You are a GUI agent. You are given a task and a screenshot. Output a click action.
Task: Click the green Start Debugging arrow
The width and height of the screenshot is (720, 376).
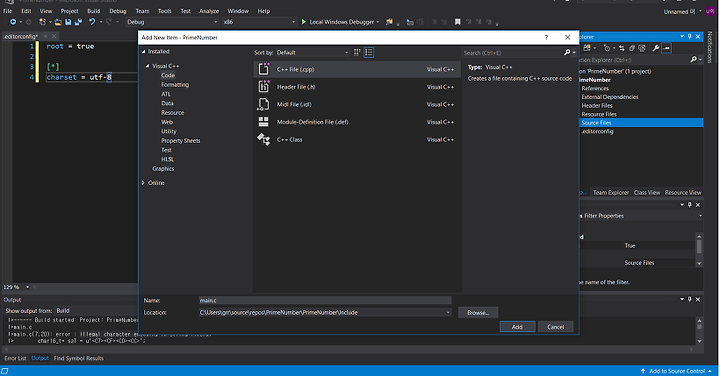[304, 22]
